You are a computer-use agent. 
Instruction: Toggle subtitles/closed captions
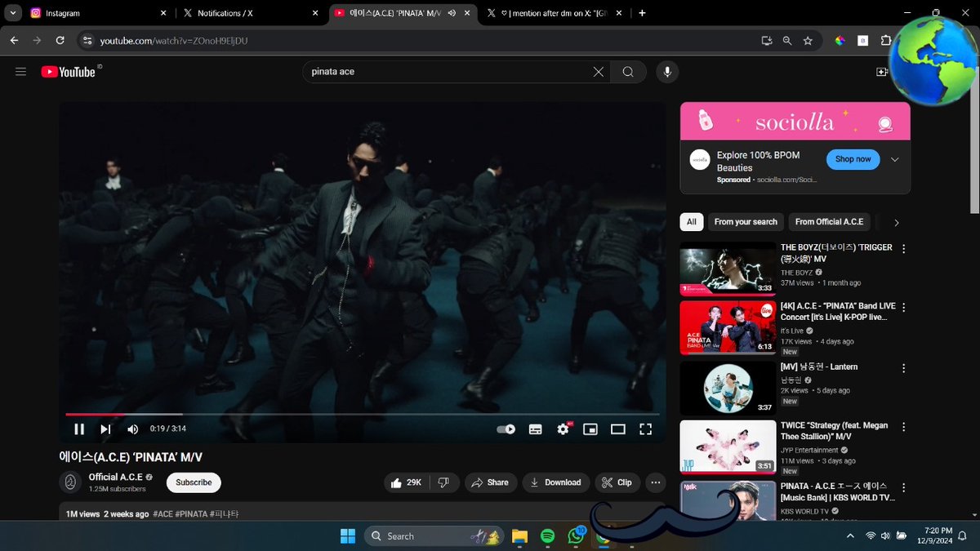click(535, 429)
